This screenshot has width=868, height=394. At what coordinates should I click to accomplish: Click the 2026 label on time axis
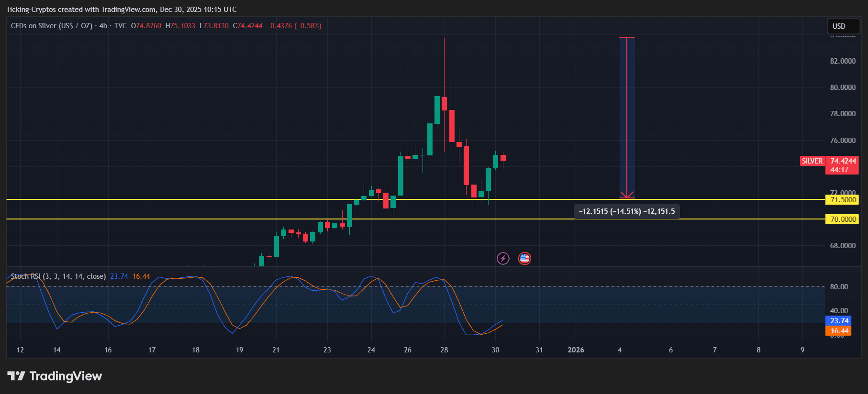point(576,350)
